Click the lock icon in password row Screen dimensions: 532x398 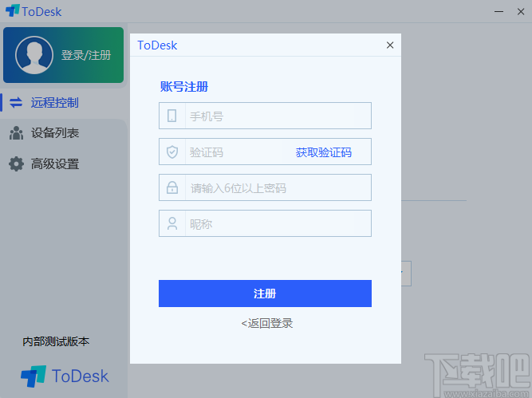click(172, 187)
